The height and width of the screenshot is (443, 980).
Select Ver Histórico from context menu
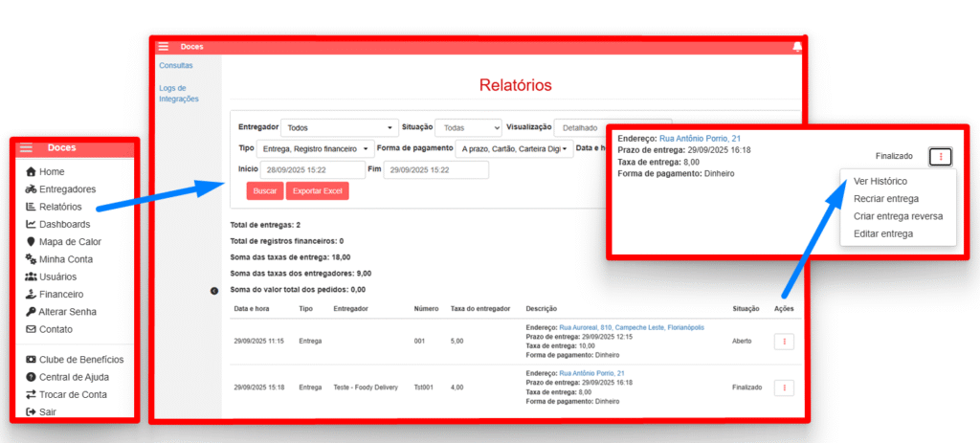[x=880, y=181]
